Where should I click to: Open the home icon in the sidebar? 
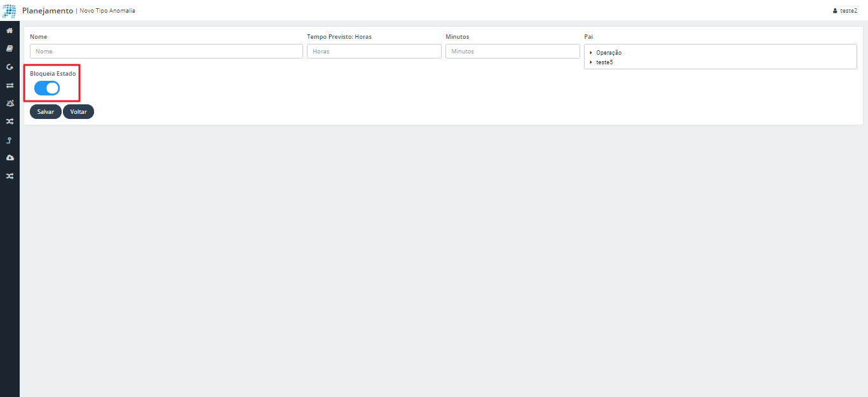[10, 31]
